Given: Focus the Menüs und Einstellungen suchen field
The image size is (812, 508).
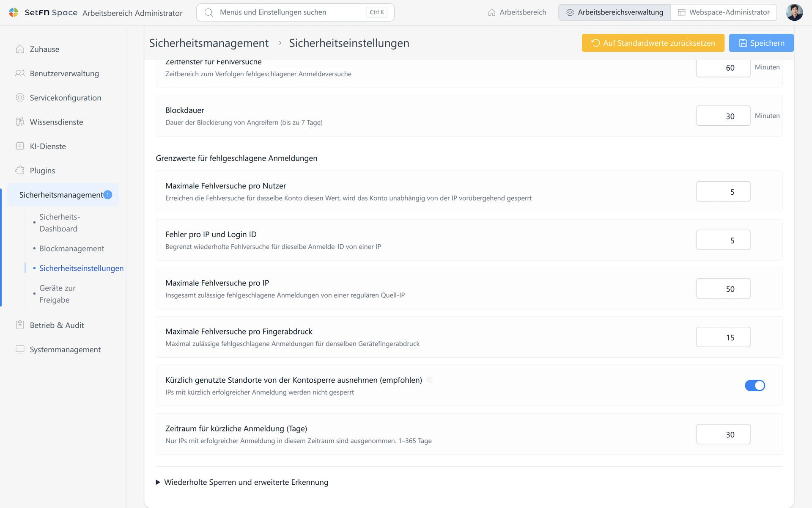Looking at the screenshot, I should coord(295,12).
